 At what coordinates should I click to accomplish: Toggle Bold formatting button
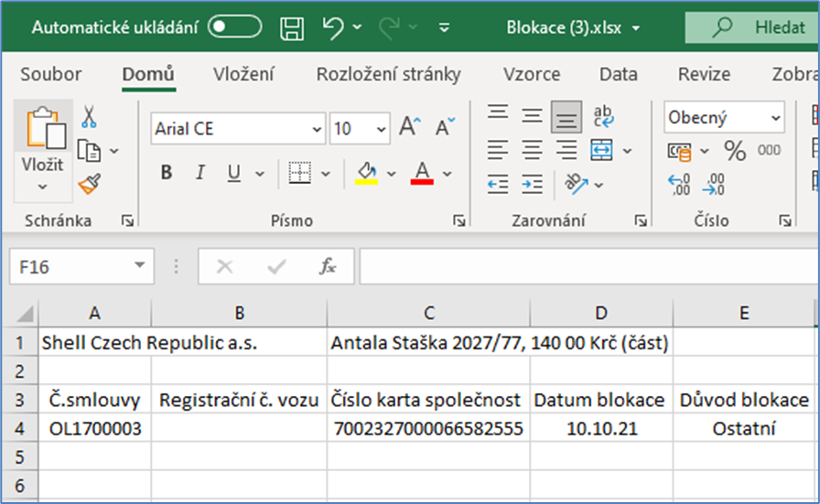click(x=167, y=172)
